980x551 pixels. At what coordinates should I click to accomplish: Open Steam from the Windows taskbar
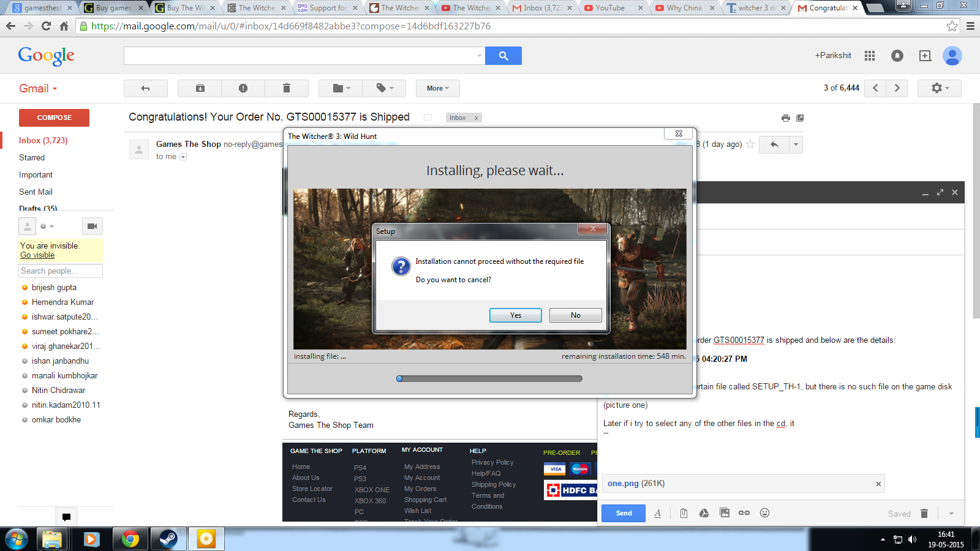168,539
